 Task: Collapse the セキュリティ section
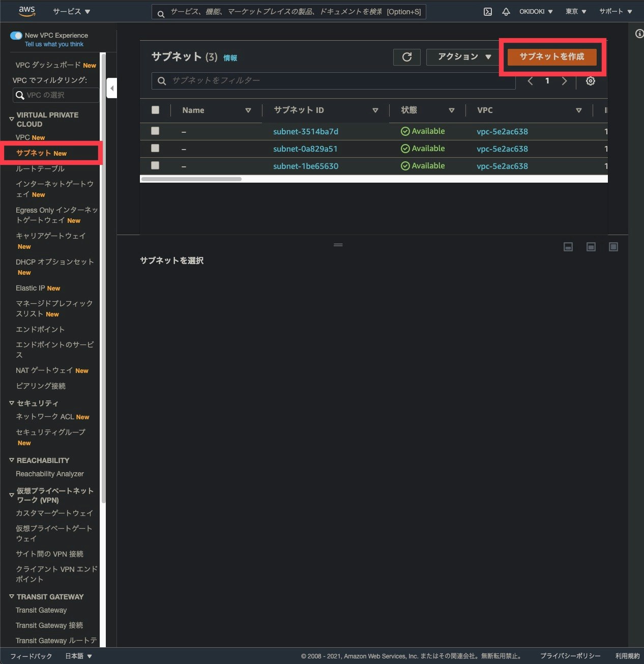[x=12, y=403]
